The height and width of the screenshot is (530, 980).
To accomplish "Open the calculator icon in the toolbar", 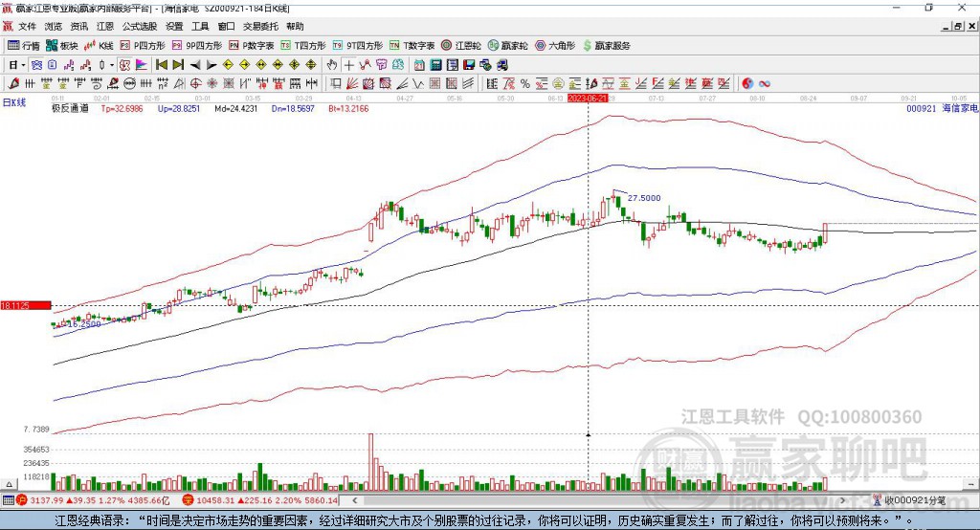I will pos(436,65).
